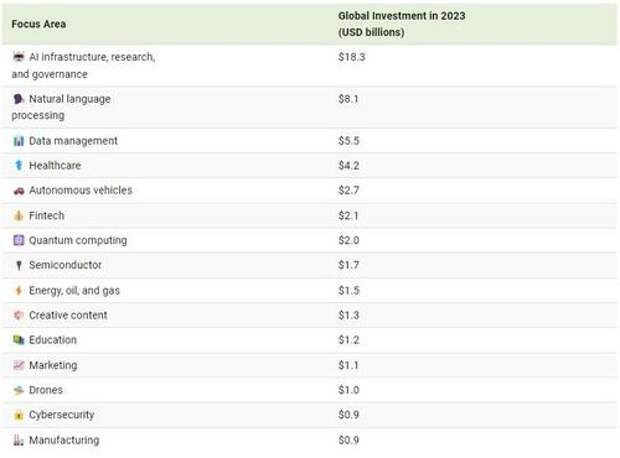620x458 pixels.
Task: Click the Drones icon
Action: (x=19, y=390)
